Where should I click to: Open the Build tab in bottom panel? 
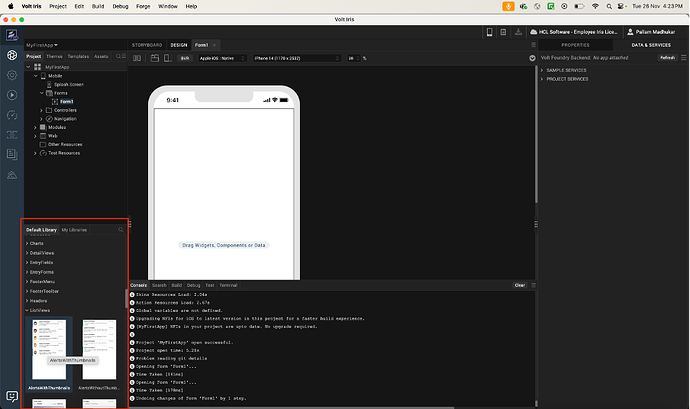[176, 285]
